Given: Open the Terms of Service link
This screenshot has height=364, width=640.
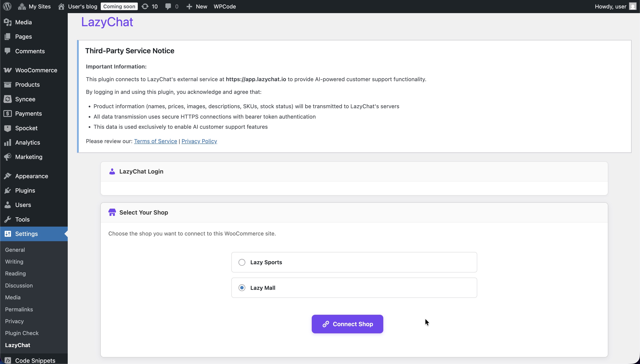Looking at the screenshot, I should (x=155, y=141).
